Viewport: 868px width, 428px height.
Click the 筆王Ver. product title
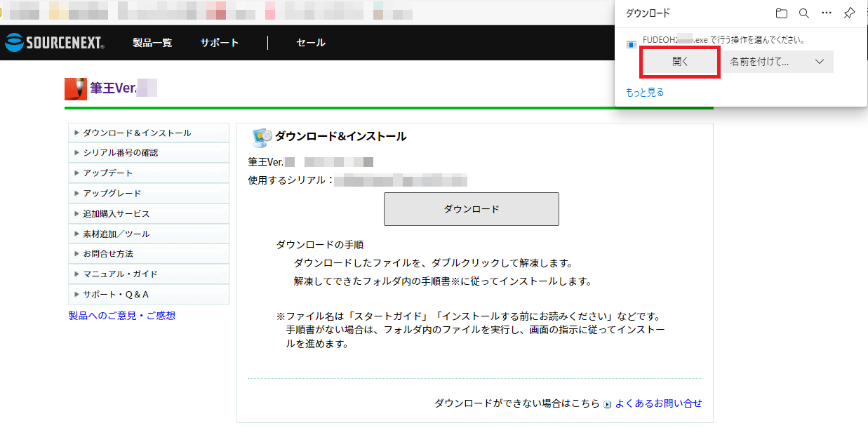[x=112, y=88]
